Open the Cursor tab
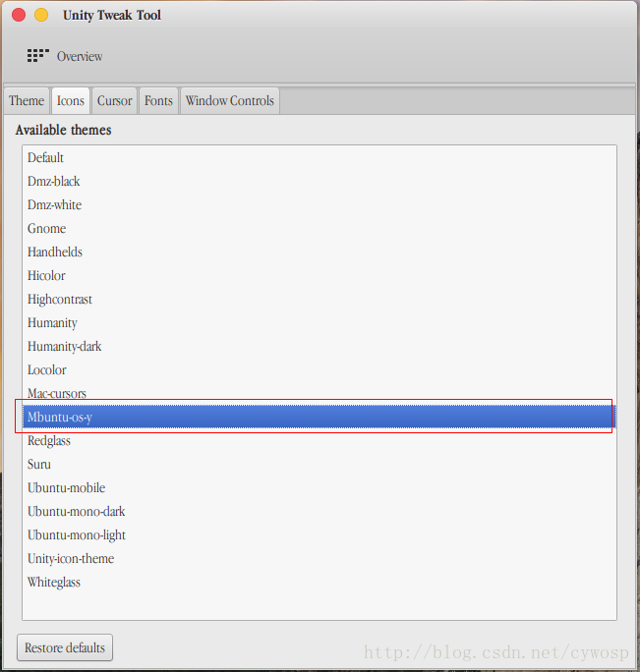The image size is (640, 672). (114, 101)
